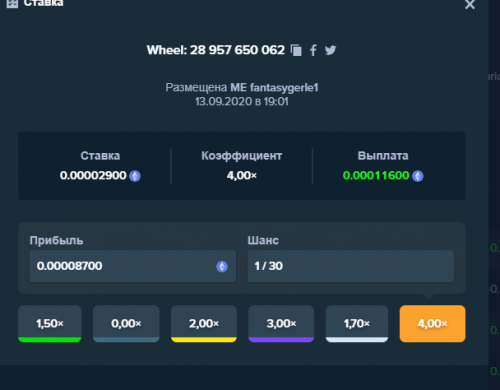Click the Ставка header icon
The image size is (500, 390).
(x=12, y=4)
